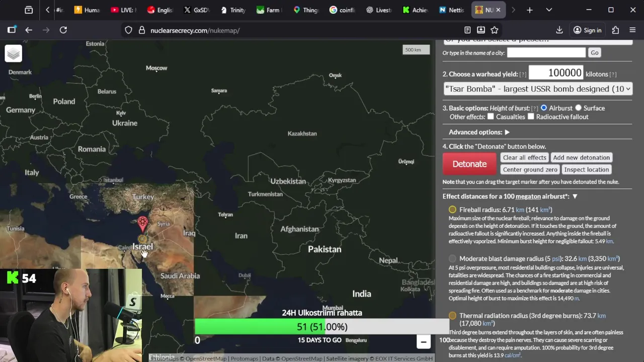Viewport: 644px width, 362px height.
Task: Click the orange Thermal radiation radius circle marker
Action: (452, 316)
